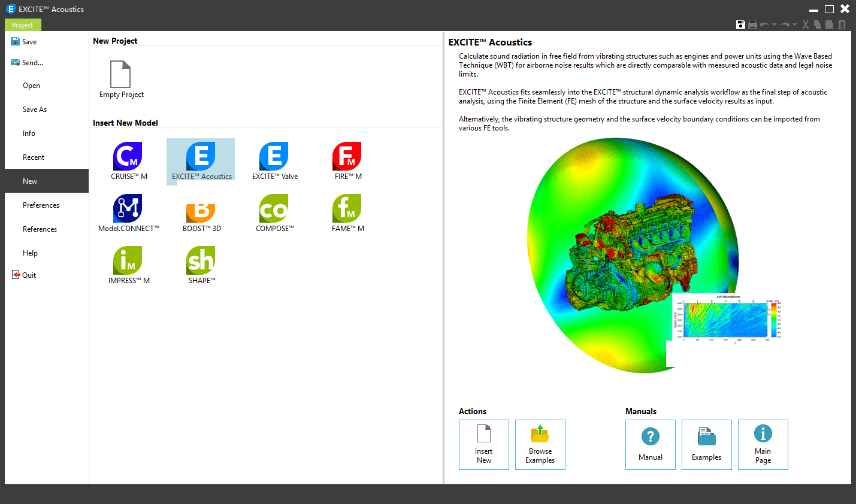Click the EXCITE app logo in title bar
The height and width of the screenshot is (504, 856).
[x=11, y=9]
